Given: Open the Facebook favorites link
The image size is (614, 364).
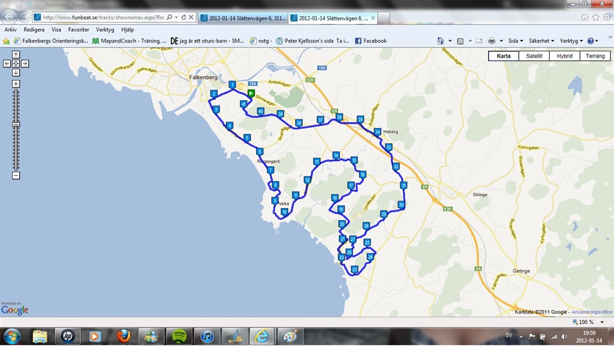Looking at the screenshot, I should pyautogui.click(x=371, y=41).
